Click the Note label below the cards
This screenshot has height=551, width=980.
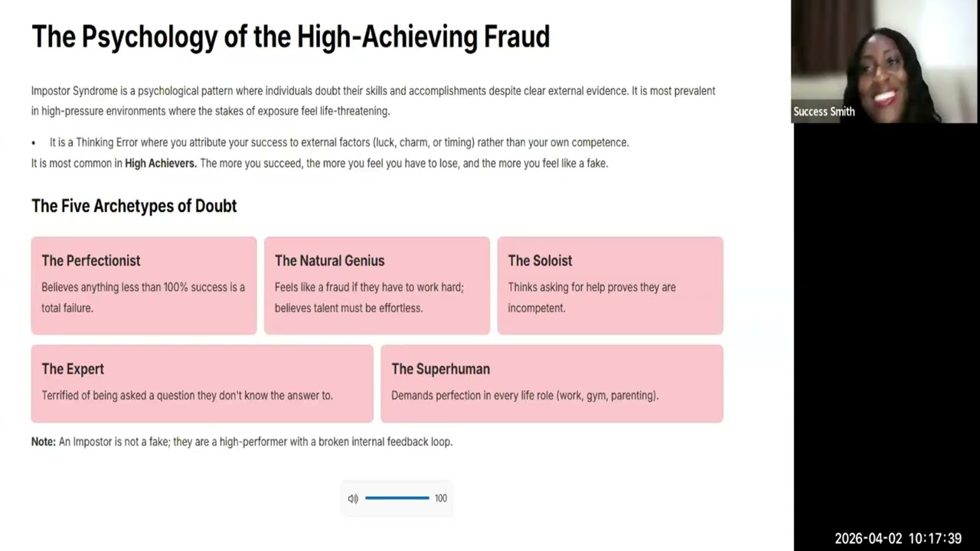[x=43, y=442]
